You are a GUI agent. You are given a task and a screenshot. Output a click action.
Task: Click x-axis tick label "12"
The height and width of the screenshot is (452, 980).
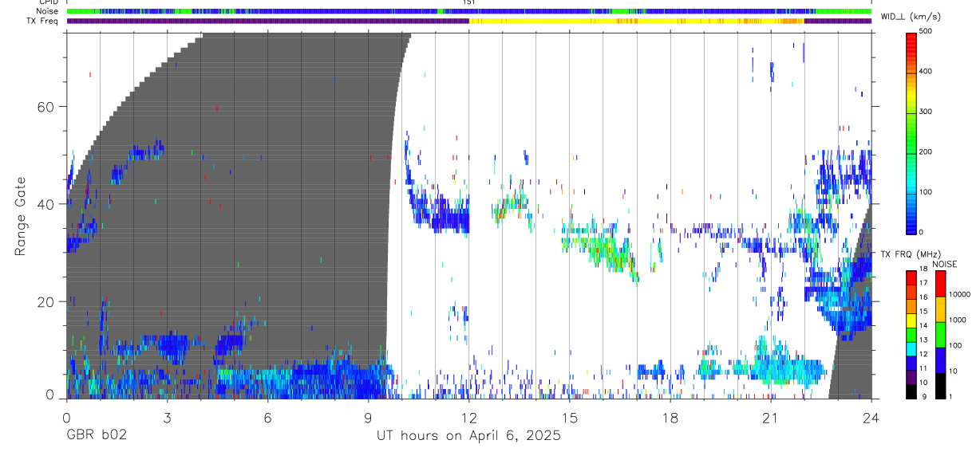tap(468, 418)
